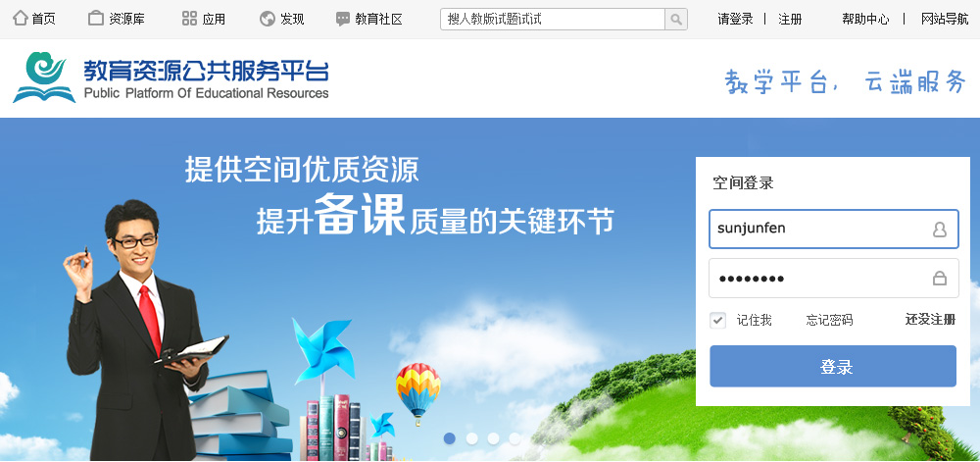Click the 资源库 folder icon

[x=96, y=18]
